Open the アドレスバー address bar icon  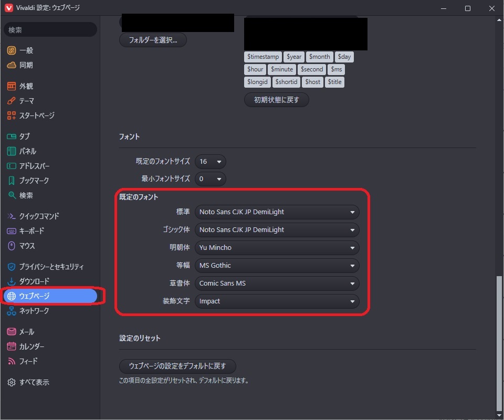(12, 166)
